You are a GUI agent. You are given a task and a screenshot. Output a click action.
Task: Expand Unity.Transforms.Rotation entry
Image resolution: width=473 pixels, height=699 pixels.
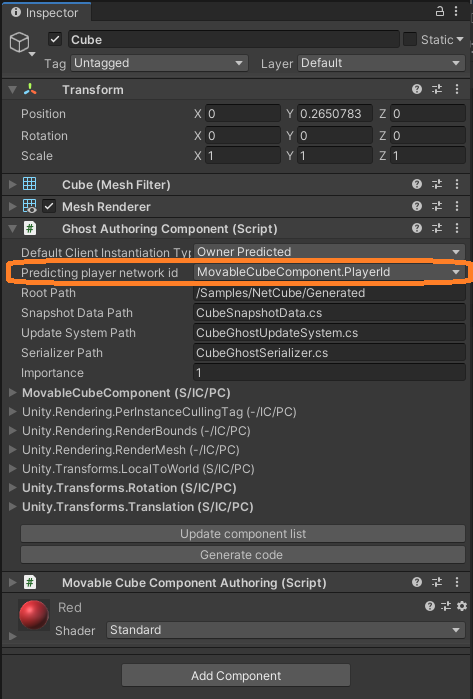coord(13,487)
